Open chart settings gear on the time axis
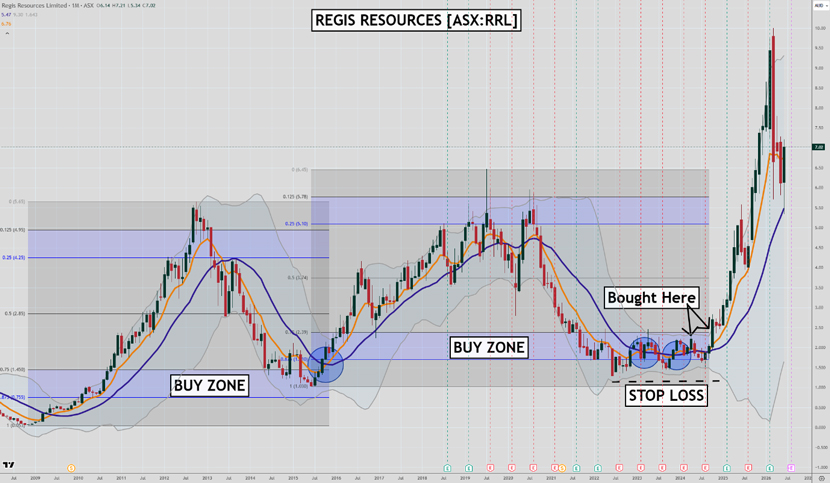 coord(821,478)
